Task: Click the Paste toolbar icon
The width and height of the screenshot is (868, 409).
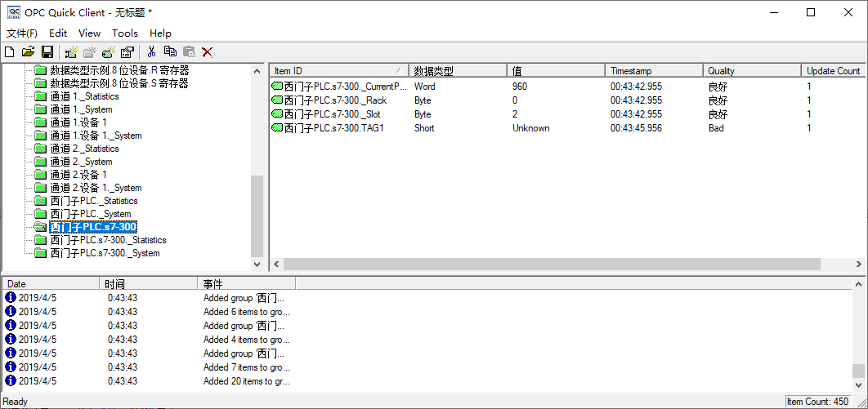Action: pos(190,52)
